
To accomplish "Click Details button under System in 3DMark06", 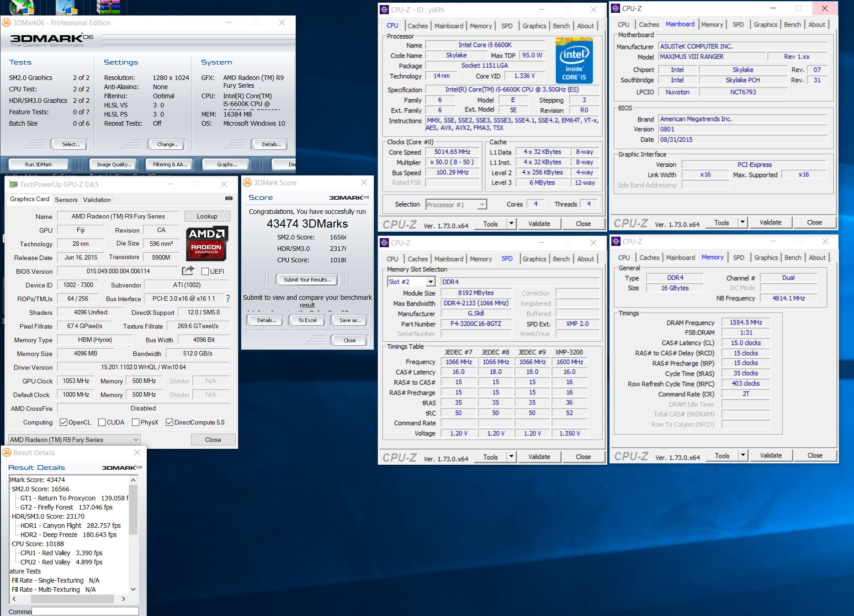I will click(x=271, y=144).
